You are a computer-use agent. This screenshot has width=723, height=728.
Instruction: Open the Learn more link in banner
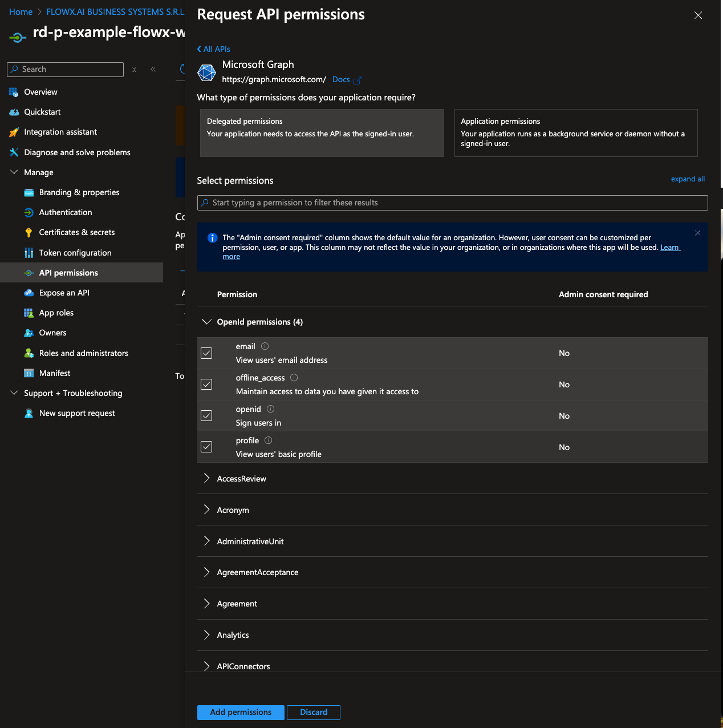point(670,247)
